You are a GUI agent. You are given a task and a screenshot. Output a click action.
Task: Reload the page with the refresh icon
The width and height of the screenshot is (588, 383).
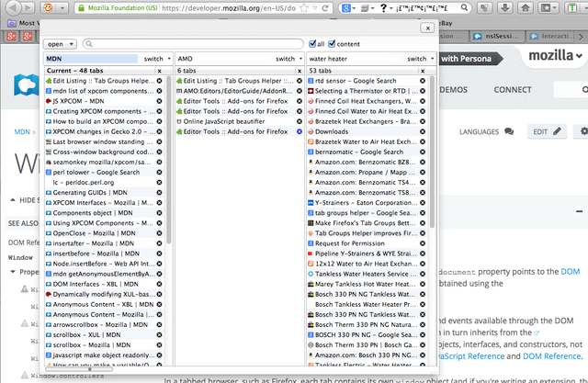[325, 8]
